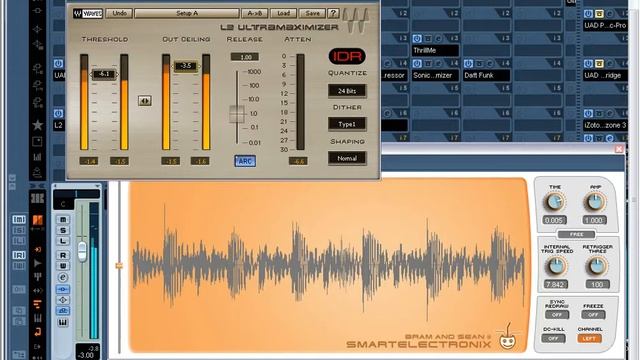Turn the Retrigger Thres knob
This screenshot has height=360, width=640.
(x=597, y=267)
